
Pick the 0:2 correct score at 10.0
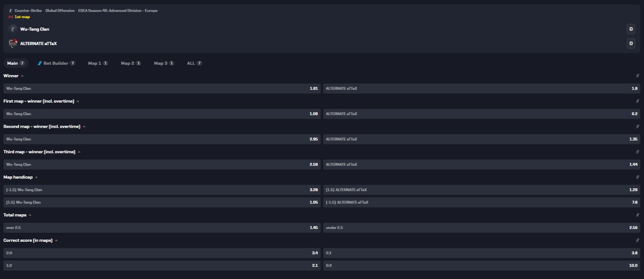(x=481, y=266)
